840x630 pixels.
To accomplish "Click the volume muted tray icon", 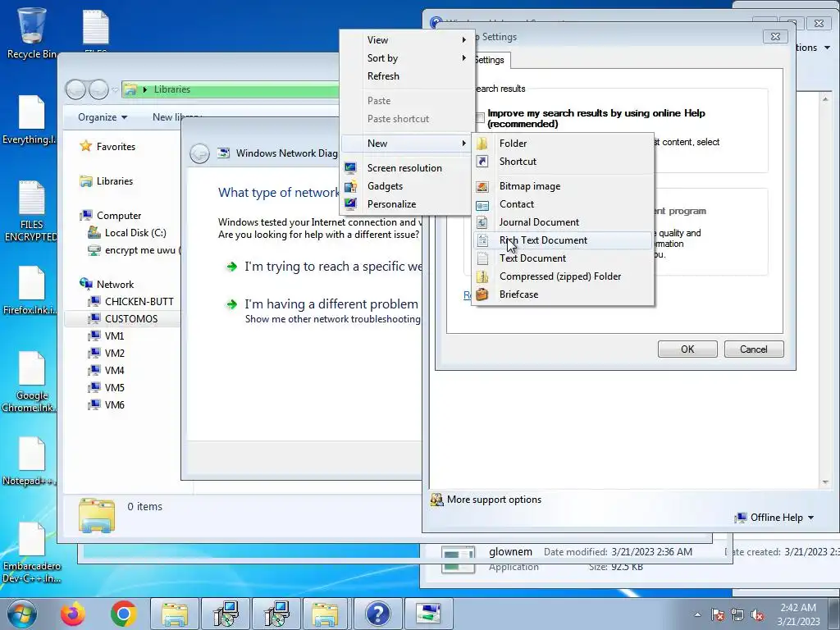I will 757,615.
